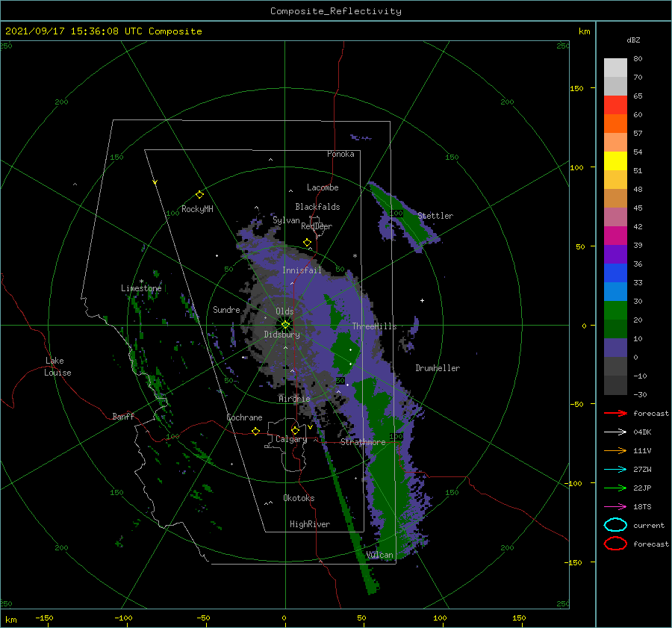This screenshot has height=628, width=672.
Task: Click the yellow radar site marker near Didsbury
Action: pyautogui.click(x=285, y=325)
